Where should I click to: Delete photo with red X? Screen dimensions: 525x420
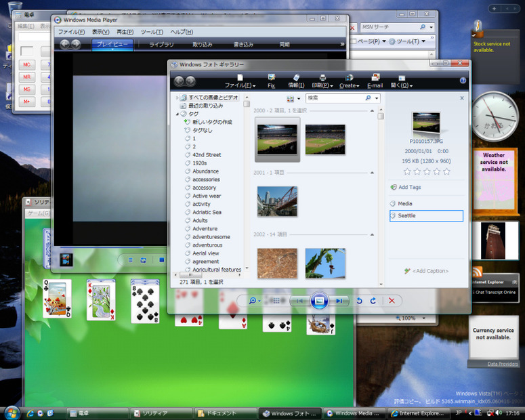(x=392, y=301)
